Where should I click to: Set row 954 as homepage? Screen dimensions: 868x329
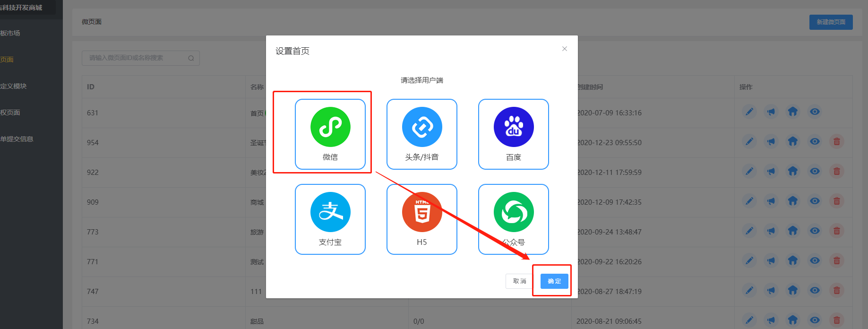[x=793, y=142]
